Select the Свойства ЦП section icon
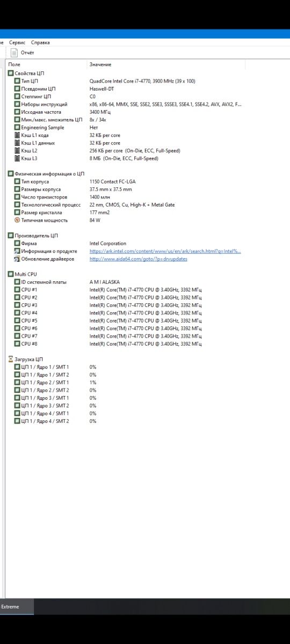Image resolution: width=290 pixels, height=644 pixels. click(x=11, y=73)
